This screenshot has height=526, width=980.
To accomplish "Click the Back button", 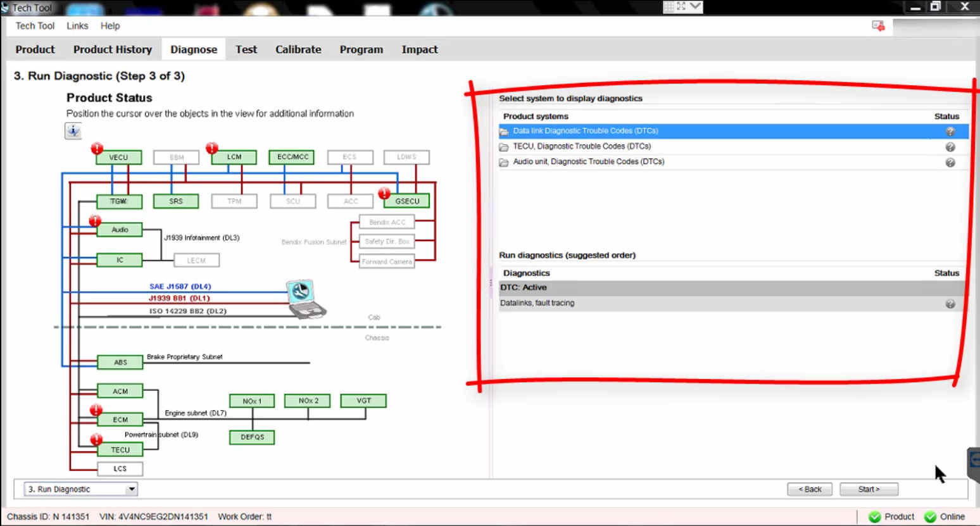I will 810,489.
